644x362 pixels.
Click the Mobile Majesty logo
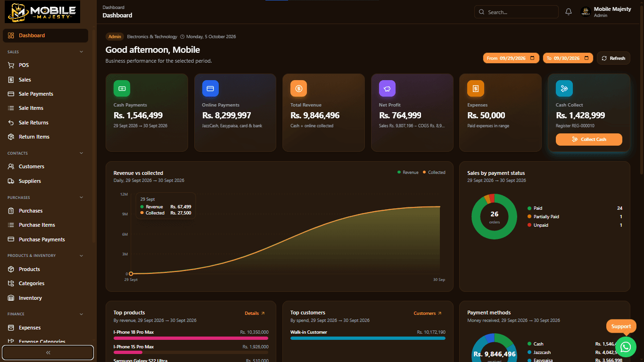(x=42, y=12)
